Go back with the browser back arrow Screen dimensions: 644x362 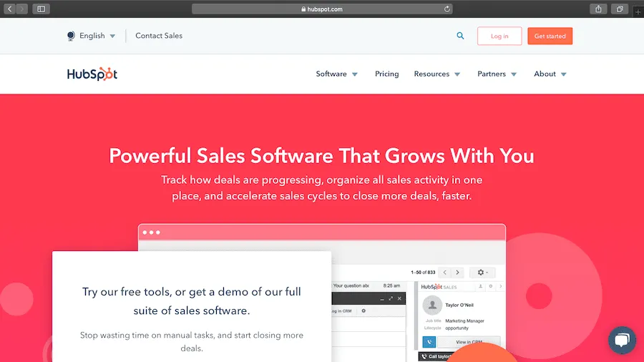(x=10, y=9)
